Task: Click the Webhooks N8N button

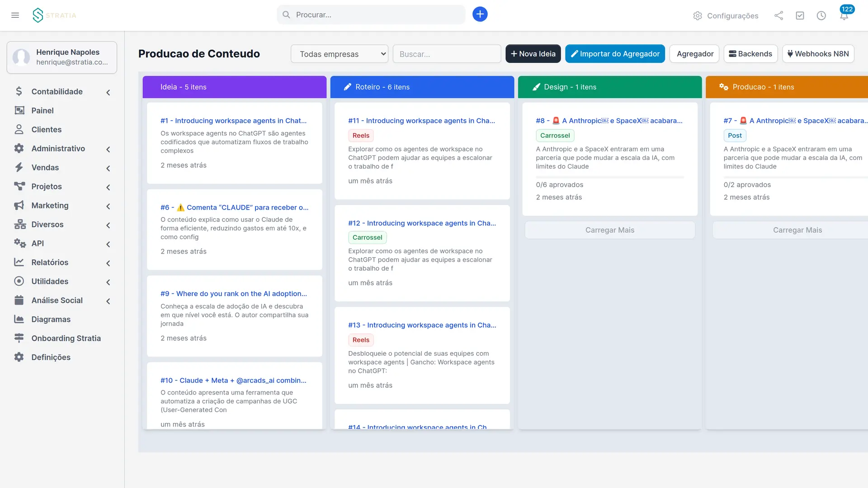Action: point(818,54)
